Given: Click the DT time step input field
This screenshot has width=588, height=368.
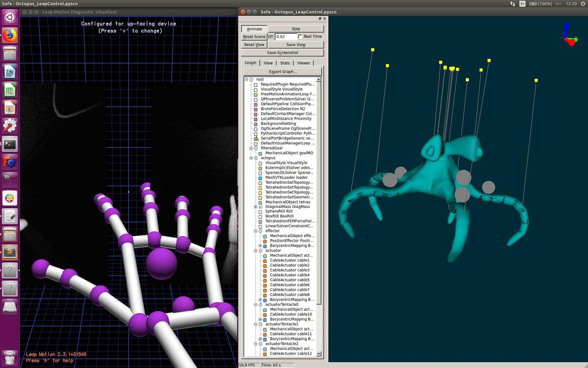Looking at the screenshot, I should [286, 36].
